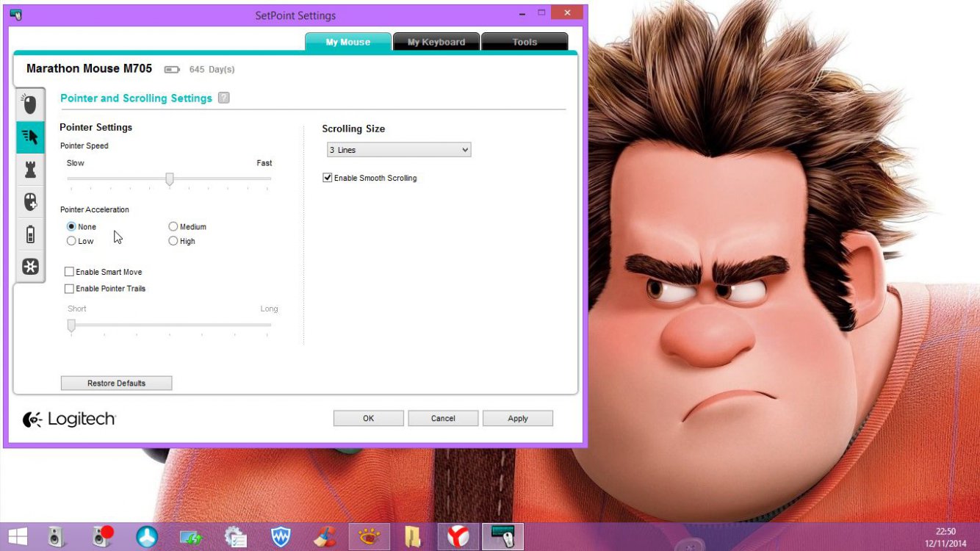
Task: Uncheck Enable Smooth Scrolling
Action: coord(328,178)
